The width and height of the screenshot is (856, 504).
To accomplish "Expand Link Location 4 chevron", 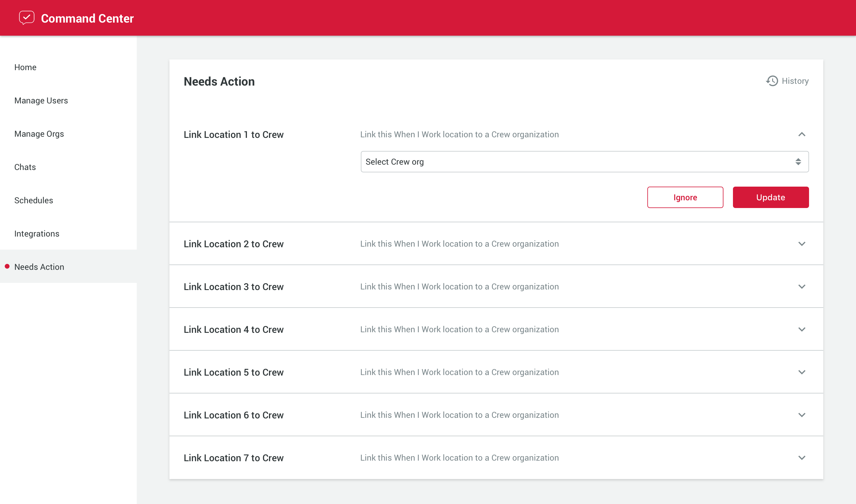I will 802,330.
